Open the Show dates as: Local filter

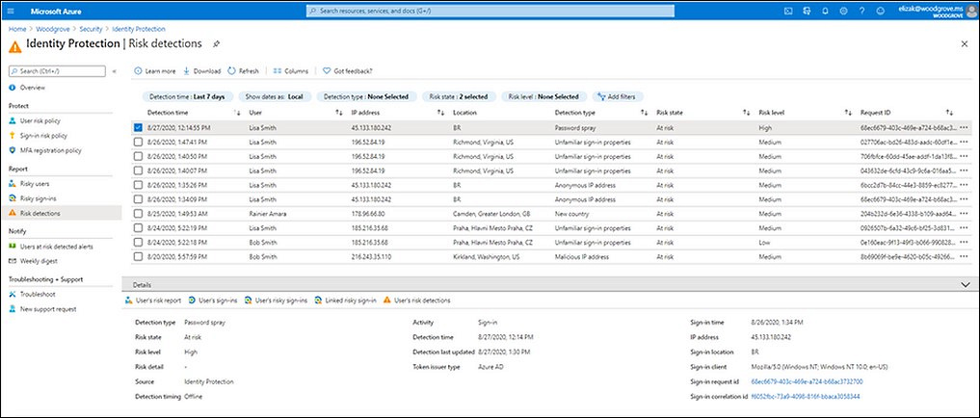pyautogui.click(x=275, y=97)
